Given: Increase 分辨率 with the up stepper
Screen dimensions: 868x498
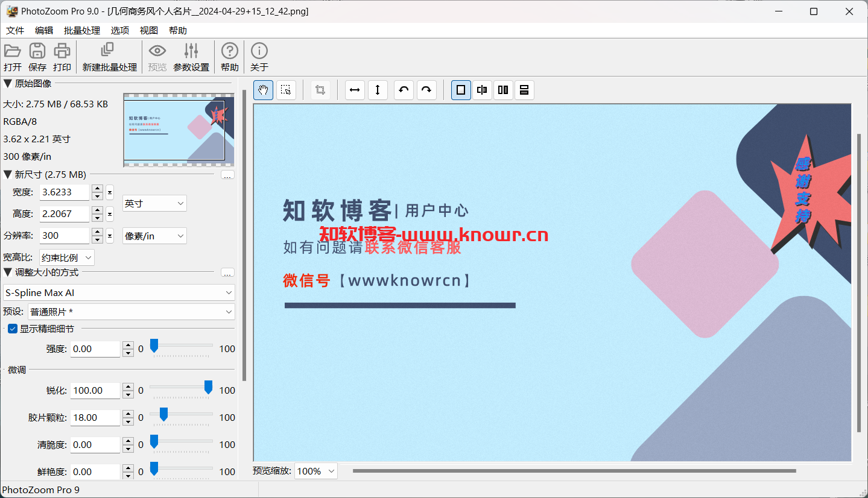Looking at the screenshot, I should click(x=97, y=232).
